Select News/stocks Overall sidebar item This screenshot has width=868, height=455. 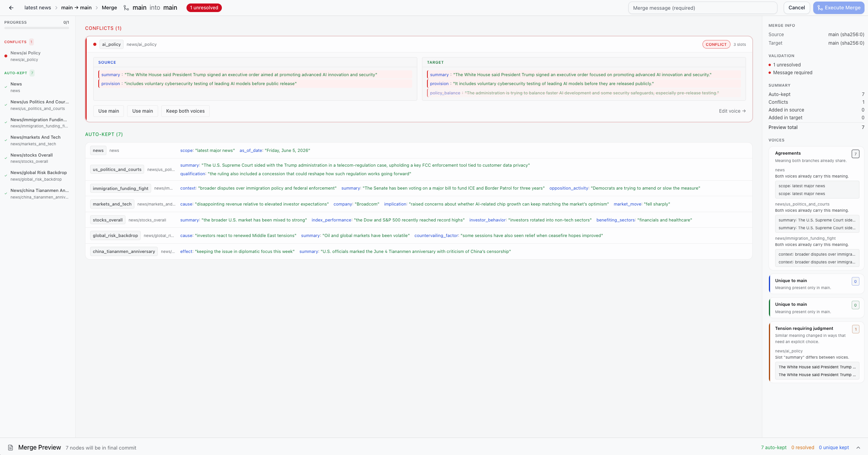[37, 158]
